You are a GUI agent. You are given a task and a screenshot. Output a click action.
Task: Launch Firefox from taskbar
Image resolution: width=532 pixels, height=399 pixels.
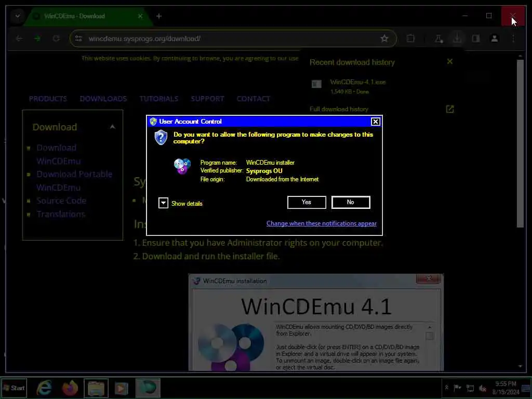pyautogui.click(x=70, y=388)
